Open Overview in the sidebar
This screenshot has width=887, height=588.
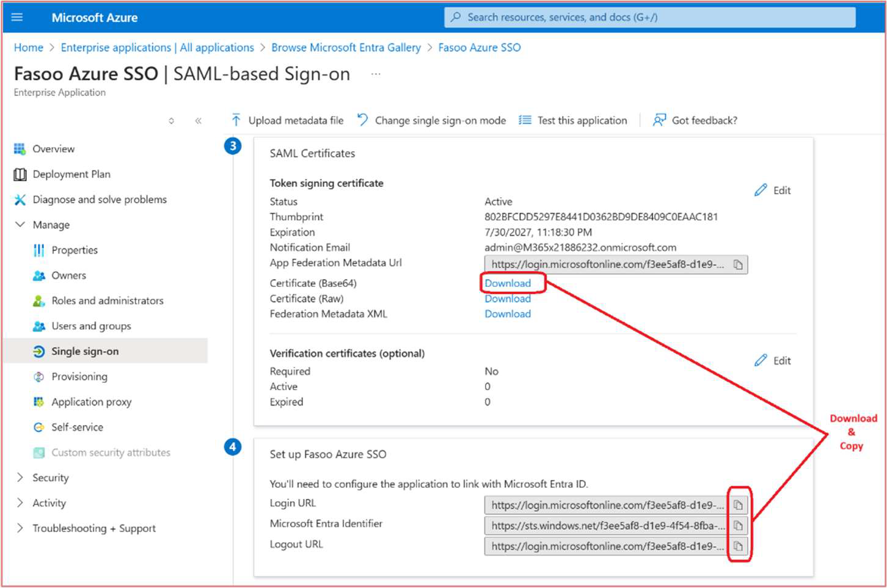(x=53, y=149)
